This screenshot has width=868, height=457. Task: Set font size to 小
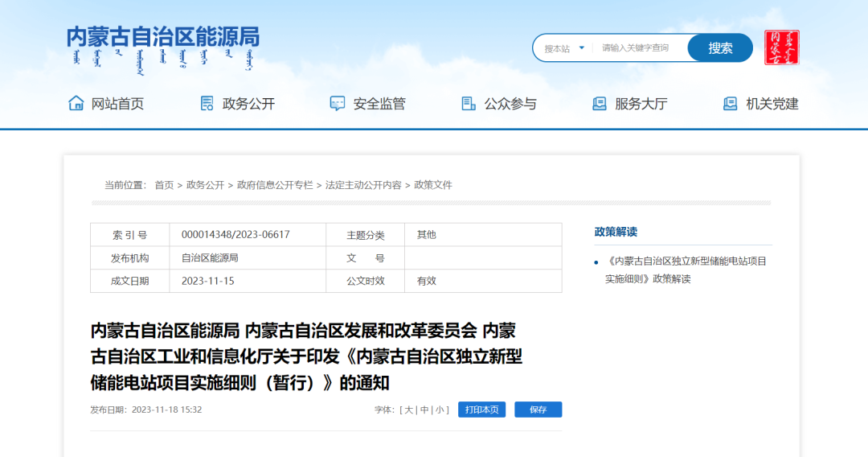440,410
